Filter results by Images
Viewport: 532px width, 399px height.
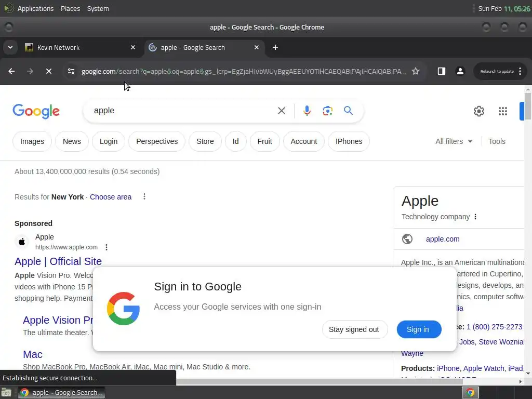click(32, 141)
